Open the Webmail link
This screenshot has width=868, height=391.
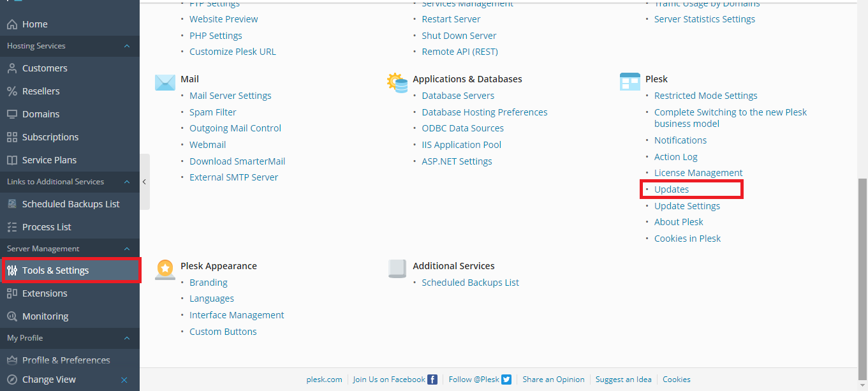pos(208,145)
